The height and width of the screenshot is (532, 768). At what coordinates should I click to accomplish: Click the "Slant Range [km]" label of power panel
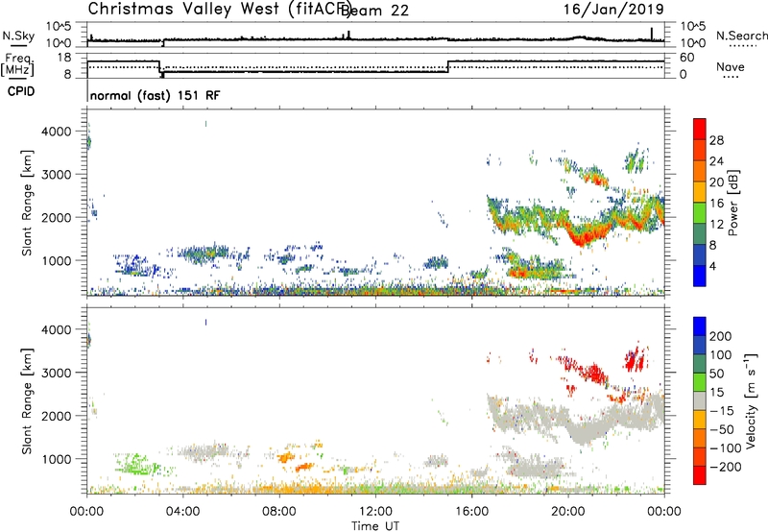27,203
